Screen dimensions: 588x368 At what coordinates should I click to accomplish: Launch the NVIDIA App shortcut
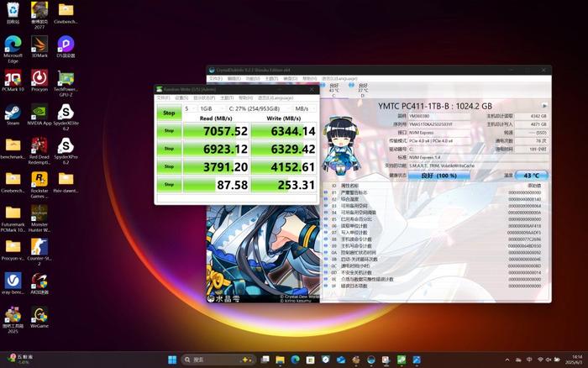39,114
